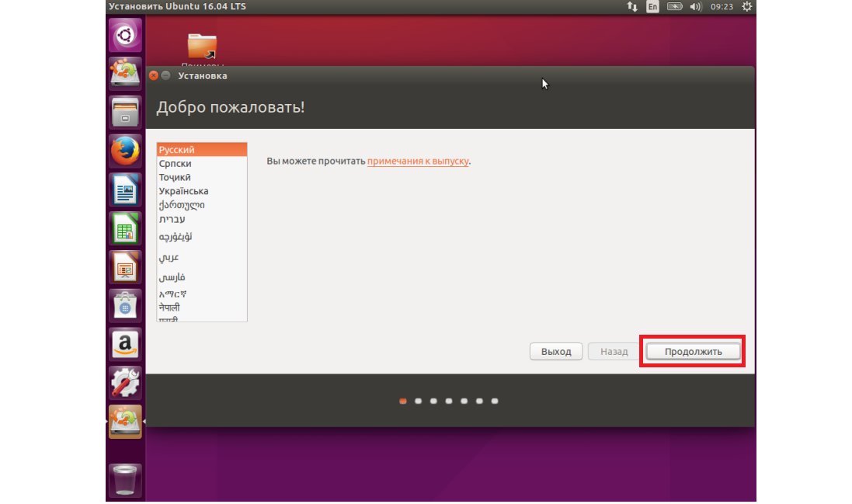This screenshot has width=852, height=504.
Task: Click the Install Ubuntu launcher icon at top of dock
Action: click(125, 73)
